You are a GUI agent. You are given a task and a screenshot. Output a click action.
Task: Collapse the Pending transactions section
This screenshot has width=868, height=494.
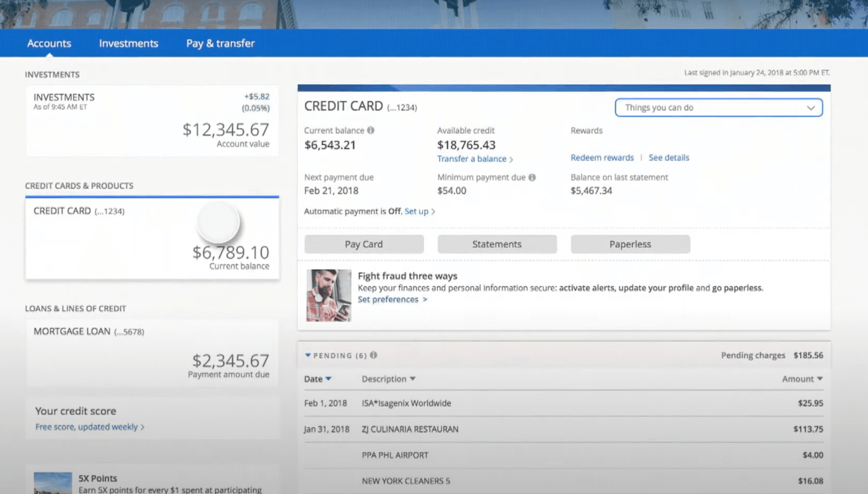[308, 355]
